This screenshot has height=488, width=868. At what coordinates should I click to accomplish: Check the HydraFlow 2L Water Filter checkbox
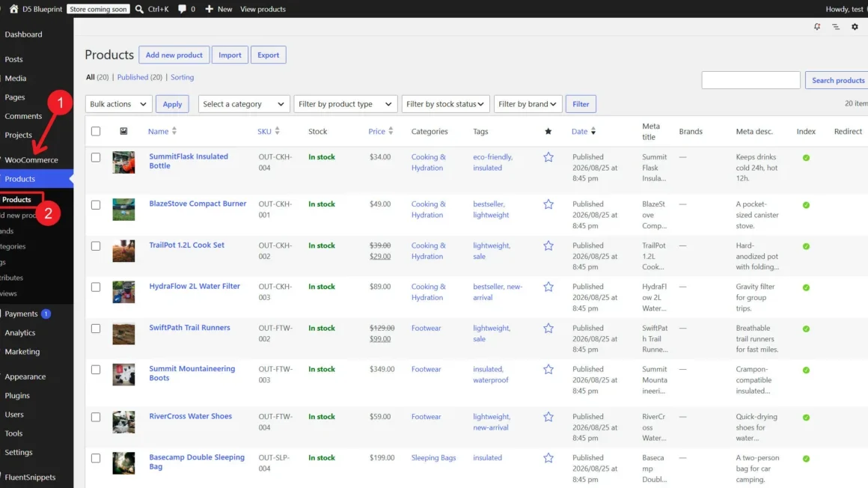click(96, 287)
